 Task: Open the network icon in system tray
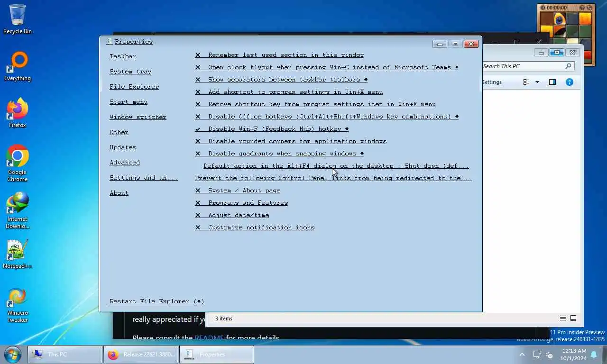coord(537,355)
